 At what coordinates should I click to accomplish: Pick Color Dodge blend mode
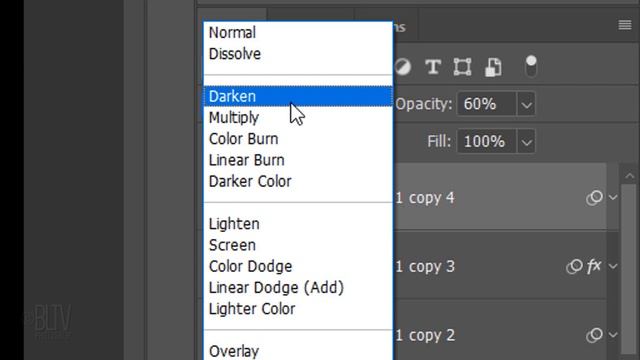pos(298,266)
